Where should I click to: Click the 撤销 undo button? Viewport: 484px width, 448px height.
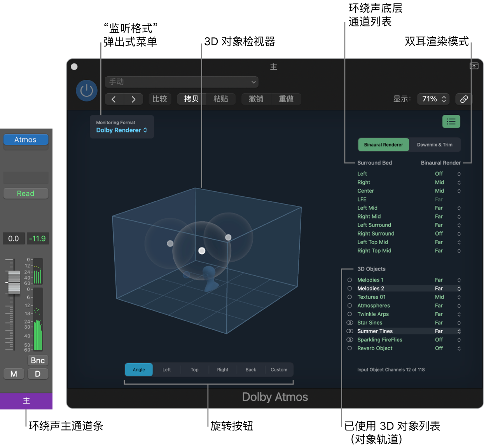256,99
